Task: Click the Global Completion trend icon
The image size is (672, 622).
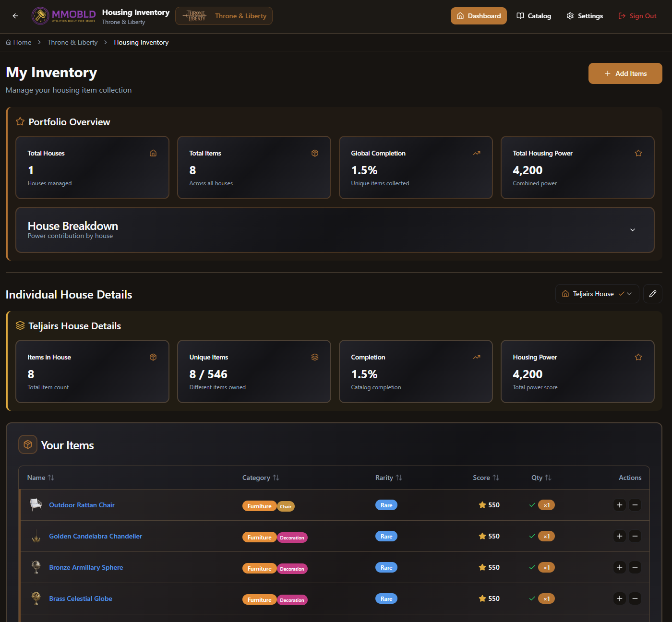Action: pyautogui.click(x=477, y=153)
